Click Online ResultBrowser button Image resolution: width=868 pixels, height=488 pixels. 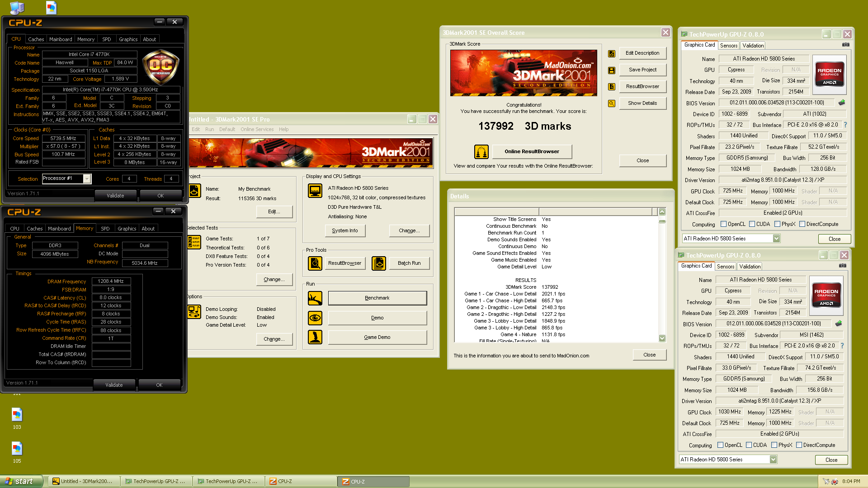532,152
